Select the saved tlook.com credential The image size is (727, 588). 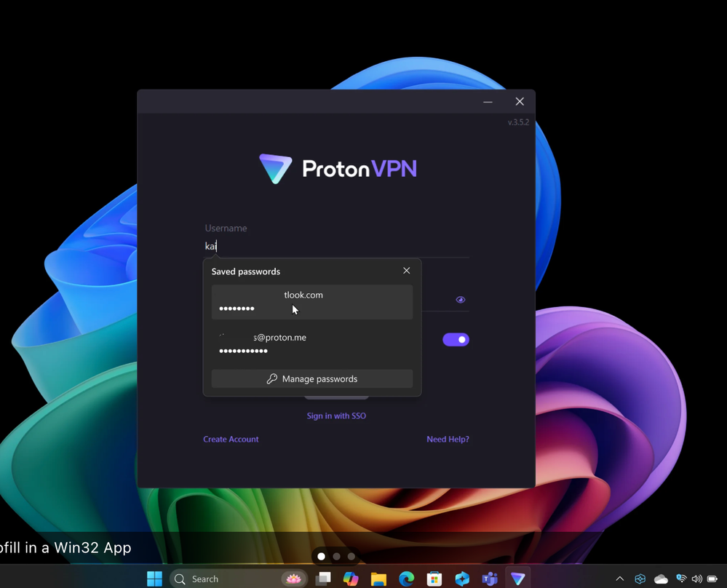tap(312, 302)
